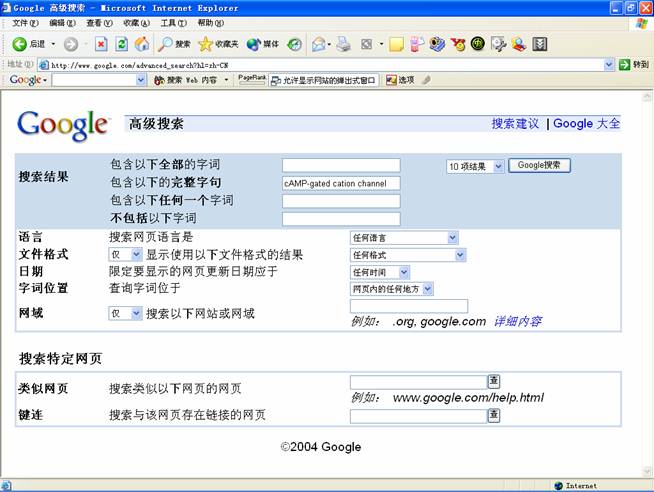Click the rightmost film-strip toolbar icon
Image resolution: width=654 pixels, height=492 pixels.
tap(539, 44)
